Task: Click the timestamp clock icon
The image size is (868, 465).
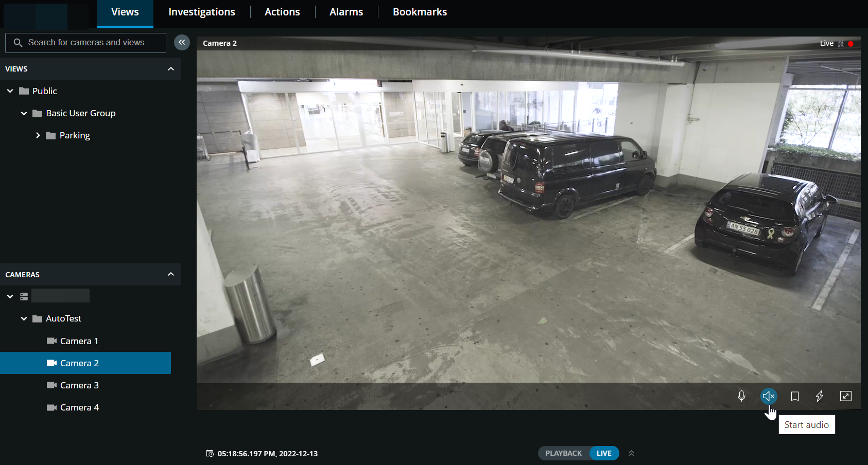Action: tap(210, 453)
